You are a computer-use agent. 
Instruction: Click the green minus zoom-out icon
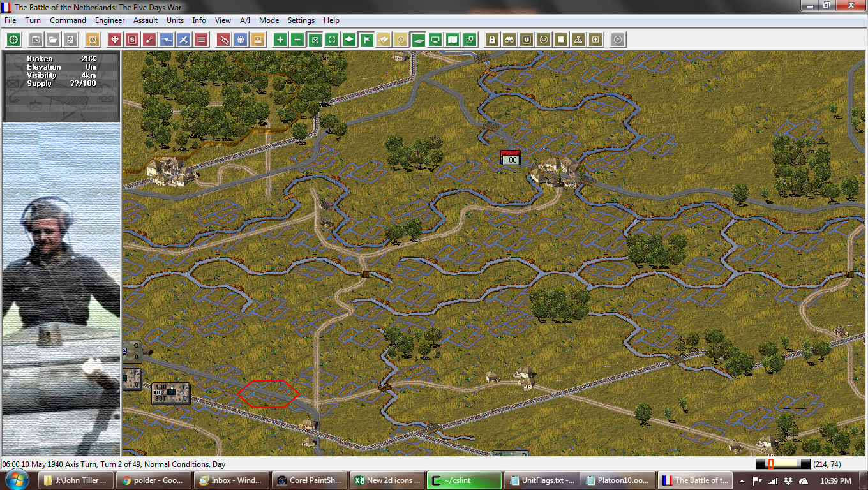pos(297,40)
